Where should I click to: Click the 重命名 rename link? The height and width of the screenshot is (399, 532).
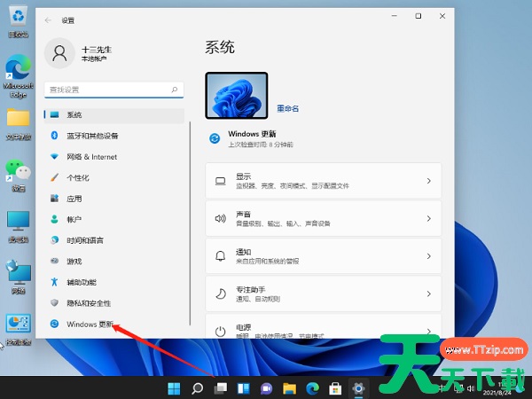pyautogui.click(x=287, y=108)
